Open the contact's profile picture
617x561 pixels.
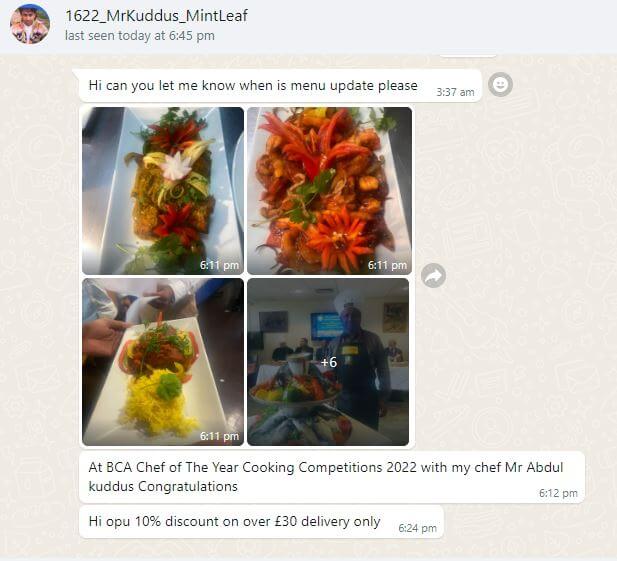(30, 24)
